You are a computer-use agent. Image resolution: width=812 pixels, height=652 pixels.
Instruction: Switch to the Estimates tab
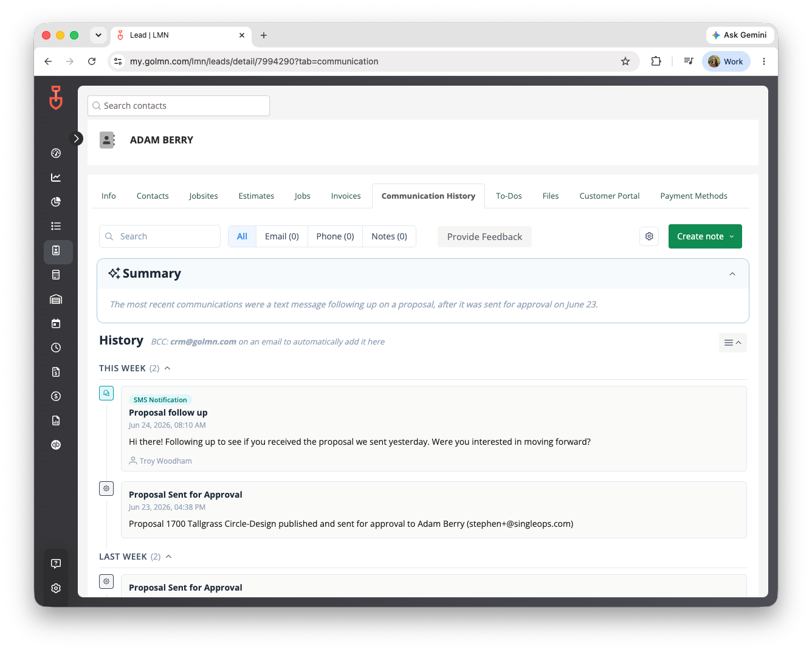point(256,196)
